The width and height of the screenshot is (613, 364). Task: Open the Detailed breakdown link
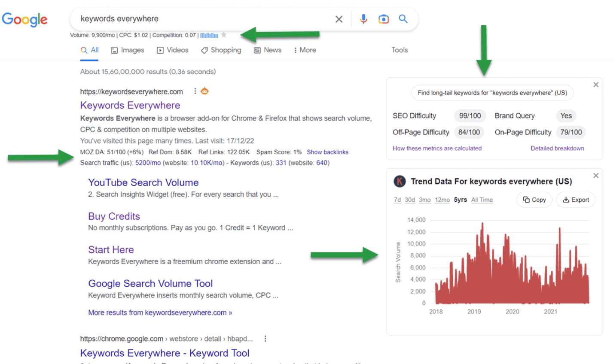[557, 148]
